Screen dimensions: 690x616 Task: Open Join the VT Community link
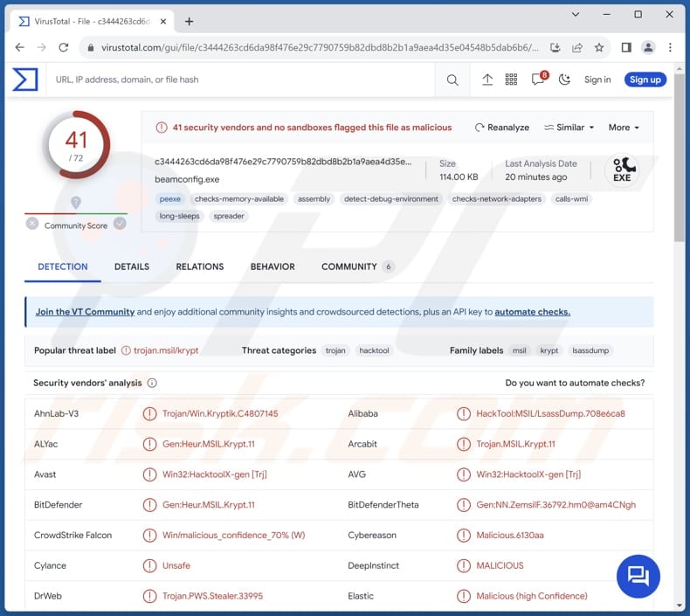click(x=85, y=312)
